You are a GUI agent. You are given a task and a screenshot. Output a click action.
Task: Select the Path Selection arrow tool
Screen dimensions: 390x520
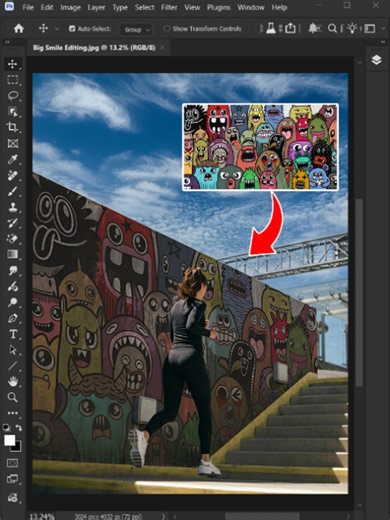(x=13, y=350)
